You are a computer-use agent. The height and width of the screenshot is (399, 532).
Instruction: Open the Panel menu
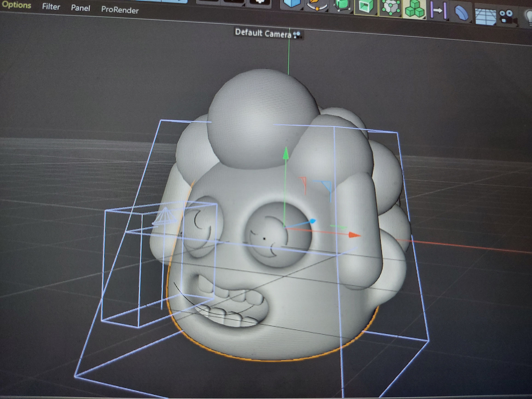81,8
